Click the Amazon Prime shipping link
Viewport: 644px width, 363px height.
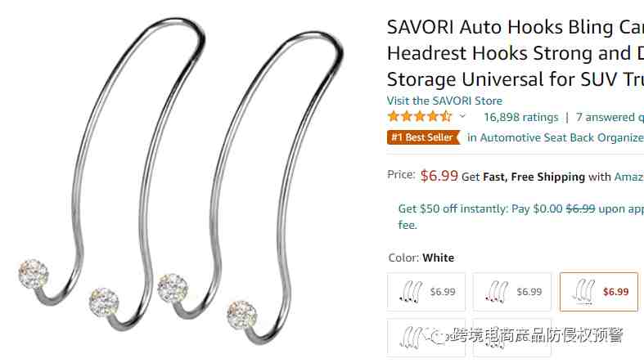(628, 177)
